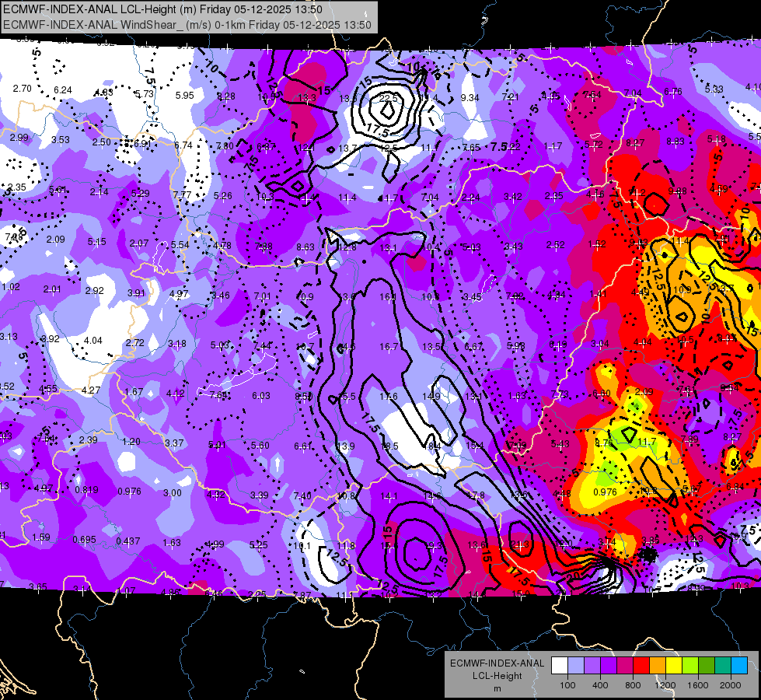Click the sky blue legend swatch

pos(739,666)
